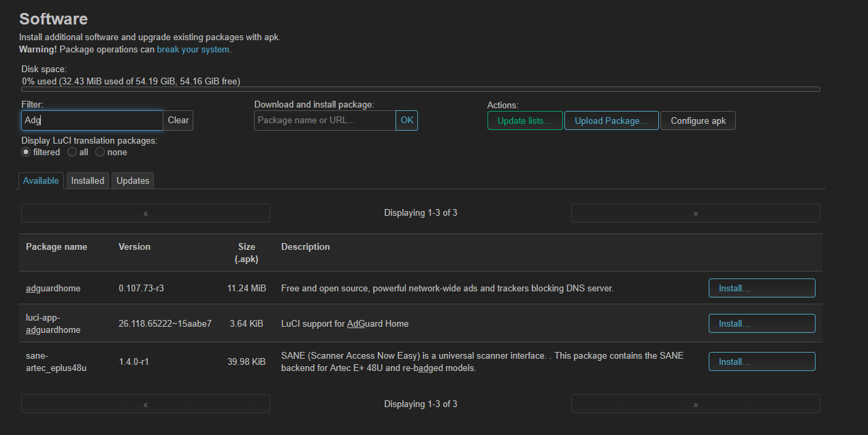Click version '26.118.65222~15aabe7'
The image size is (868, 435).
(165, 323)
